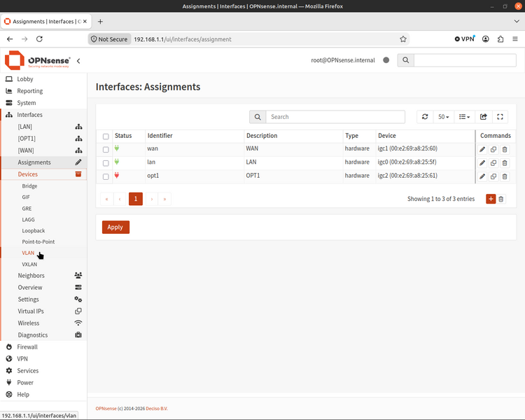525x420 pixels.
Task: Click the top-bar search magnifier icon
Action: [405, 60]
